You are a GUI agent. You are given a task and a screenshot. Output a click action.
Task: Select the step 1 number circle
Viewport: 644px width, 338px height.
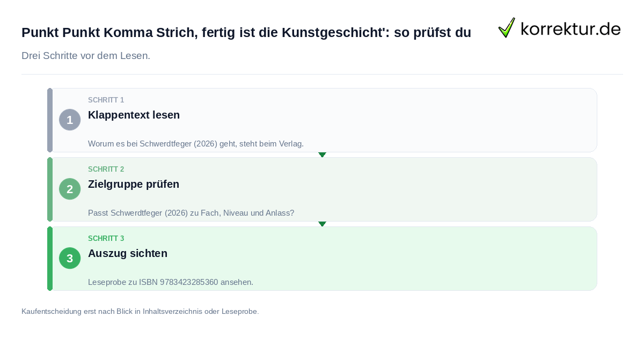coord(70,120)
